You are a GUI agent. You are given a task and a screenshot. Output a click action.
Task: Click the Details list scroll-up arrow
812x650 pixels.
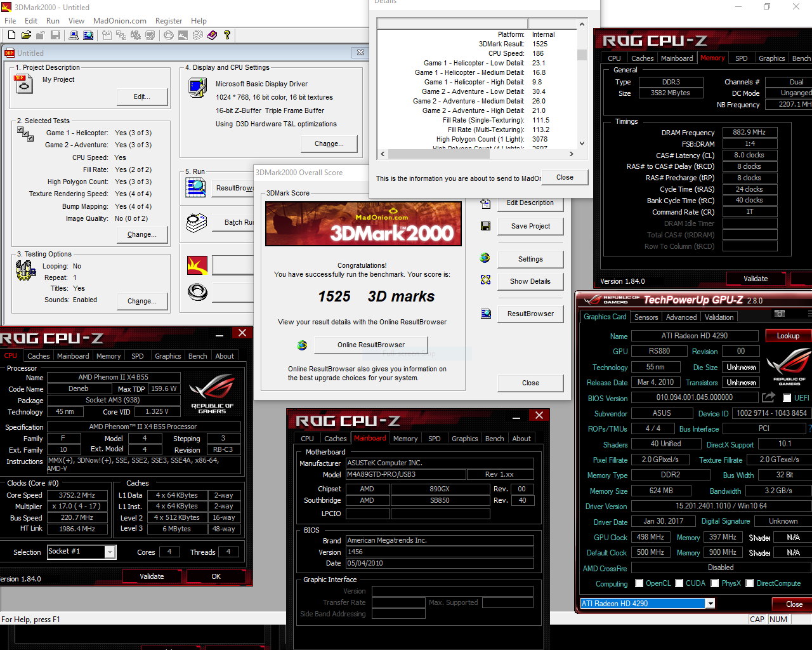582,24
